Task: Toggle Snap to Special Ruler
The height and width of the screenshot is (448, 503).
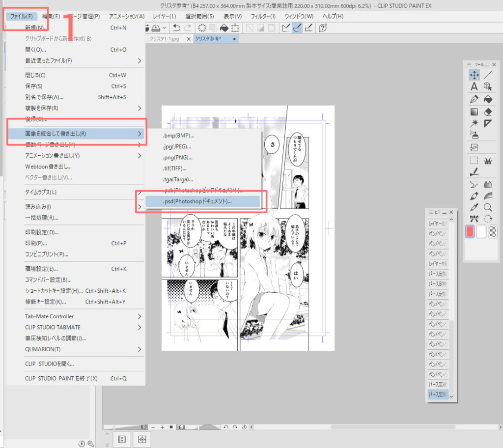Action: coord(297,28)
